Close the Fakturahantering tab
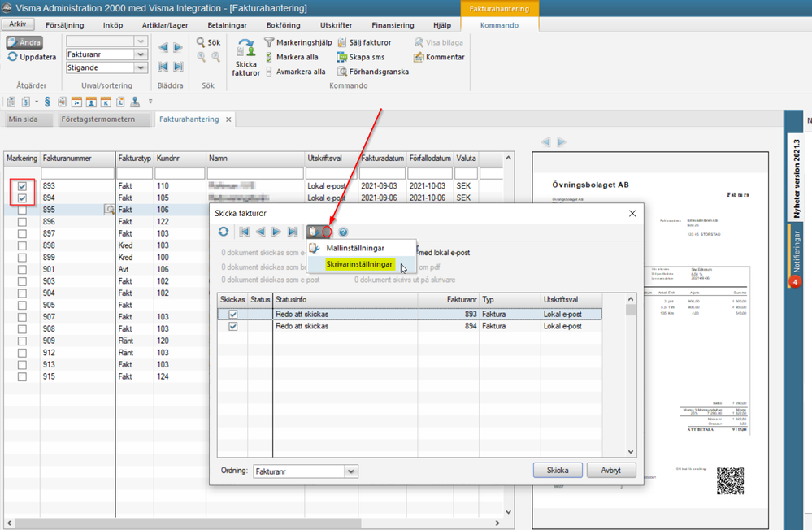 point(228,119)
